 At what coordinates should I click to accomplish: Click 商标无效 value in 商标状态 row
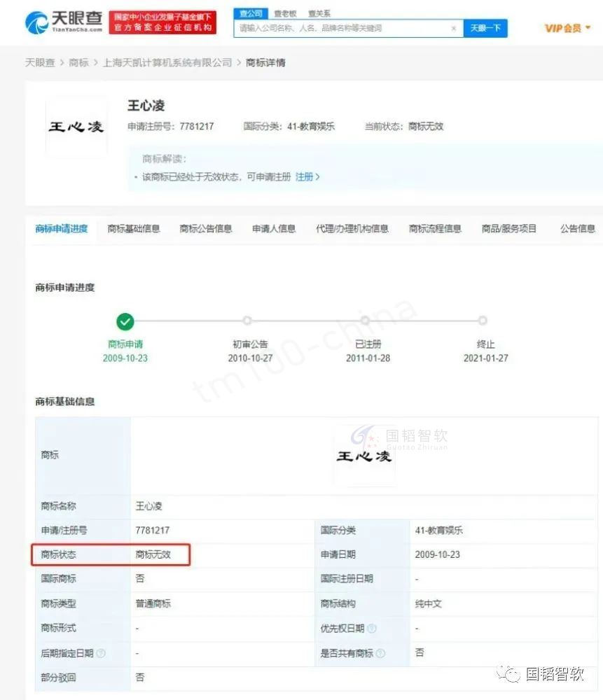(153, 554)
